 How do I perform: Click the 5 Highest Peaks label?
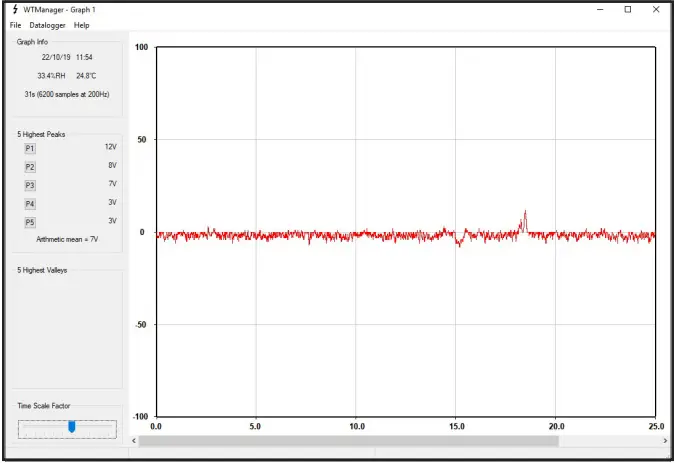pyautogui.click(x=41, y=134)
